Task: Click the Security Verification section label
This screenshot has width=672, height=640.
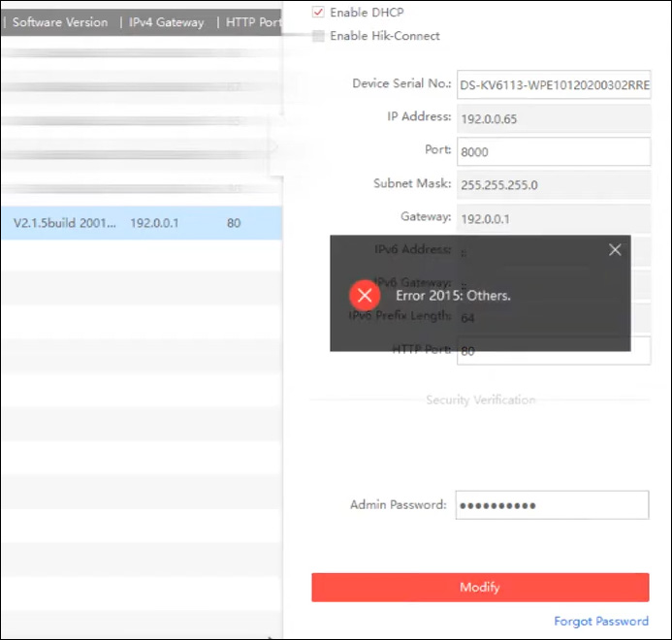Action: [480, 400]
